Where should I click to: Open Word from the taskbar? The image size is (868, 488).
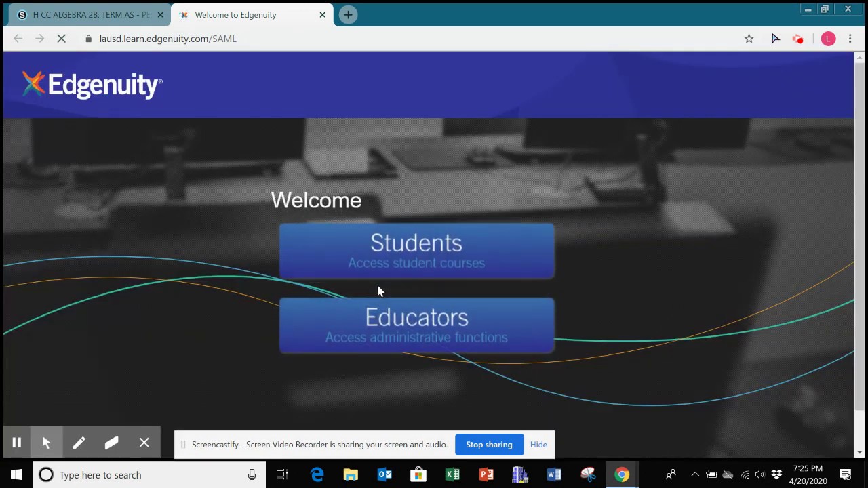(554, 474)
